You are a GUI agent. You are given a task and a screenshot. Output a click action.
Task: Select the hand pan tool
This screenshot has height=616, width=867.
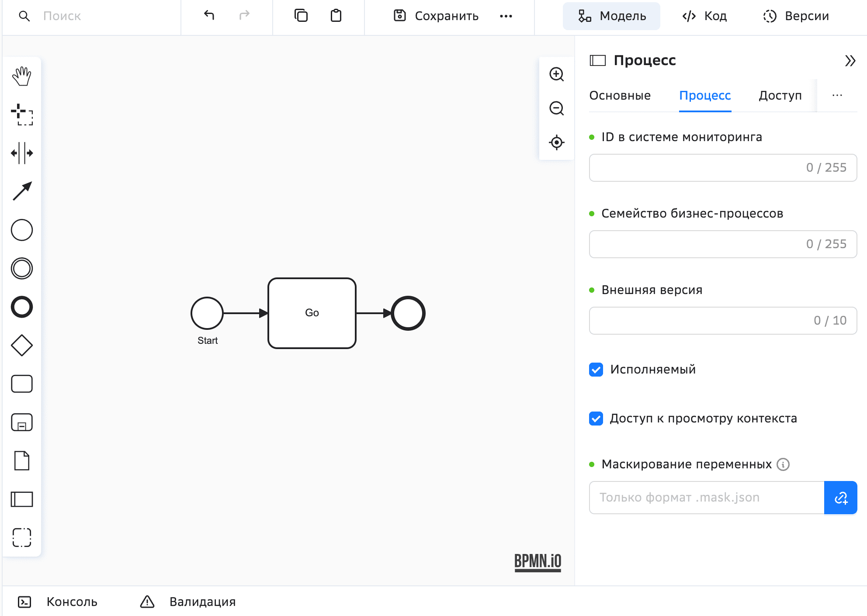click(22, 76)
